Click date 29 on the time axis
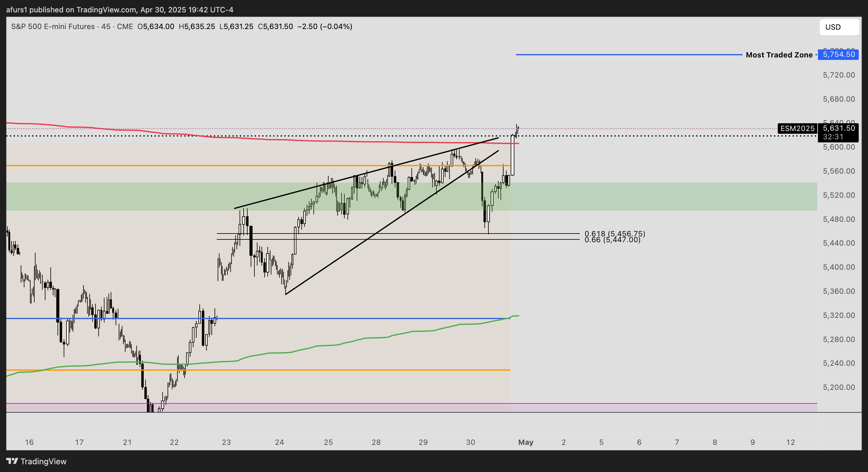 (x=423, y=442)
